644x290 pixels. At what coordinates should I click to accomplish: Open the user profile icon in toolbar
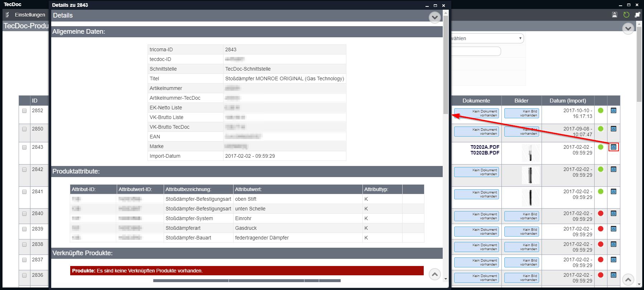pyautogui.click(x=615, y=15)
